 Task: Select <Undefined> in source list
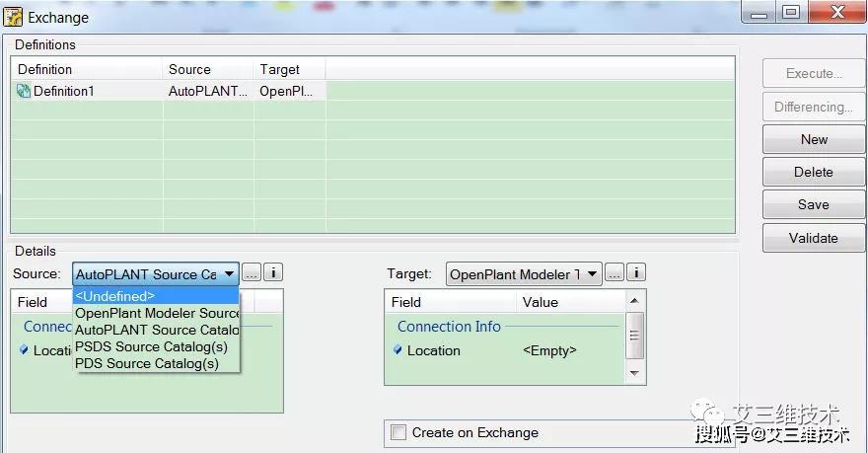pyautogui.click(x=156, y=296)
